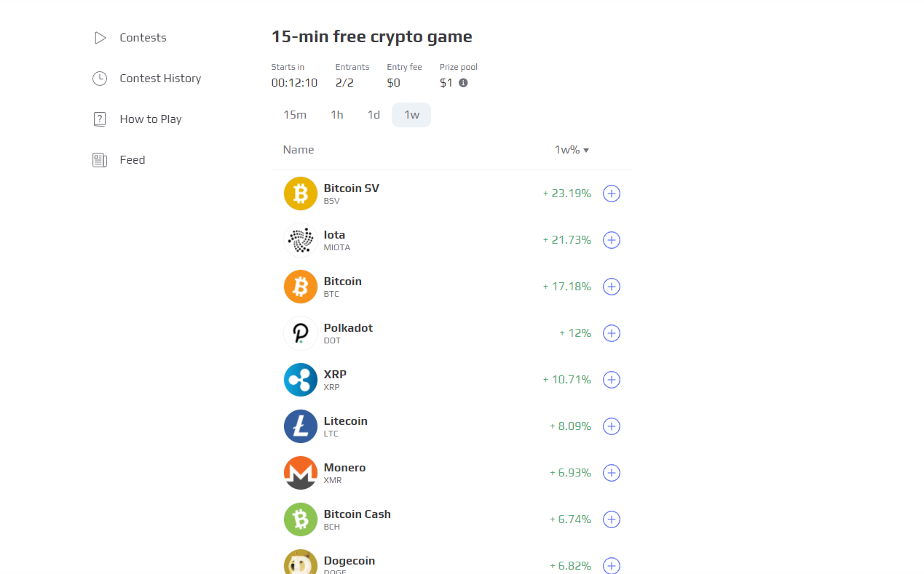The height and width of the screenshot is (574, 924).
Task: Click the 2/2 entrants value
Action: click(x=344, y=83)
